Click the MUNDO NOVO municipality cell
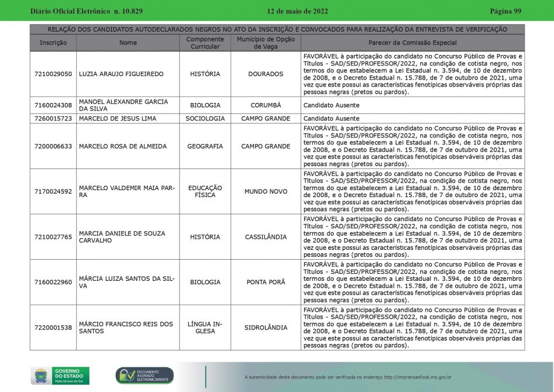This screenshot has height=392, width=554. click(266, 191)
